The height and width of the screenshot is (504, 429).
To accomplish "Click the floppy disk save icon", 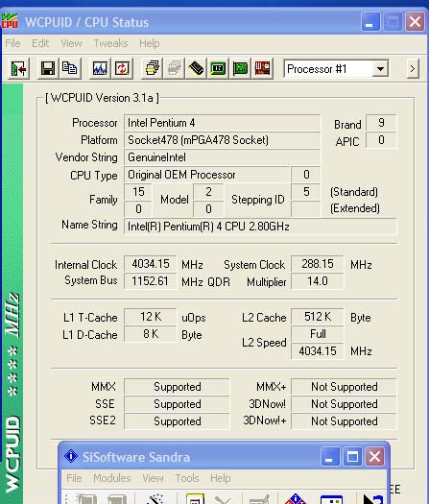I will (x=48, y=68).
